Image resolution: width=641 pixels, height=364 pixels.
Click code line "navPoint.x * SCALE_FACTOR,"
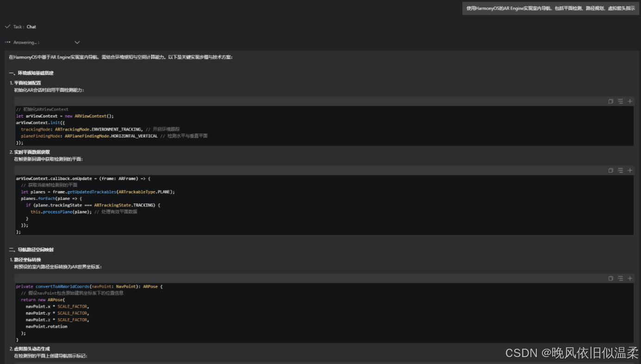[x=57, y=306]
